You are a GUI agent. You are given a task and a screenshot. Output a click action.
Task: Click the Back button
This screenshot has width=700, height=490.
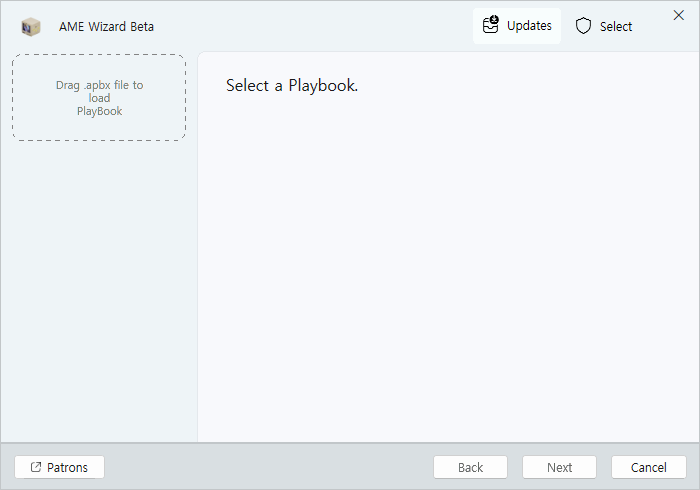pyautogui.click(x=470, y=467)
